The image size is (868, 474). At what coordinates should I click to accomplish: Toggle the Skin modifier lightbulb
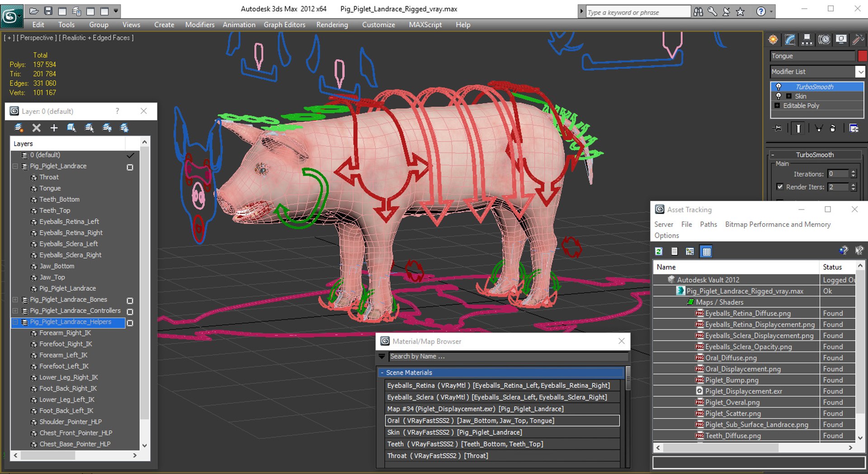pos(778,96)
